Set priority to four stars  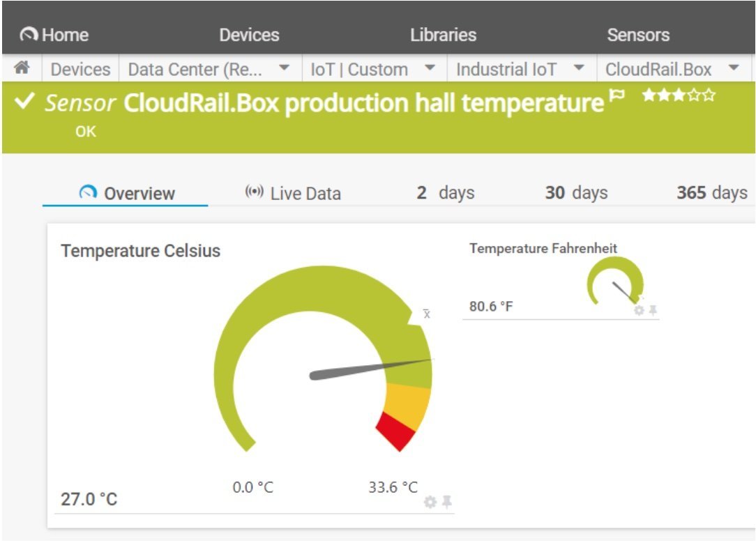[694, 95]
